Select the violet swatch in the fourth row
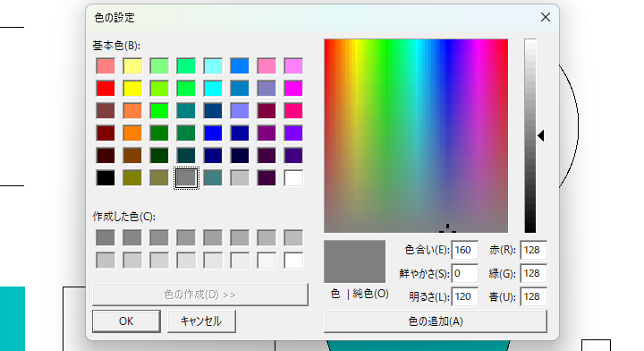Viewport: 644px width, 351px height. click(x=293, y=133)
